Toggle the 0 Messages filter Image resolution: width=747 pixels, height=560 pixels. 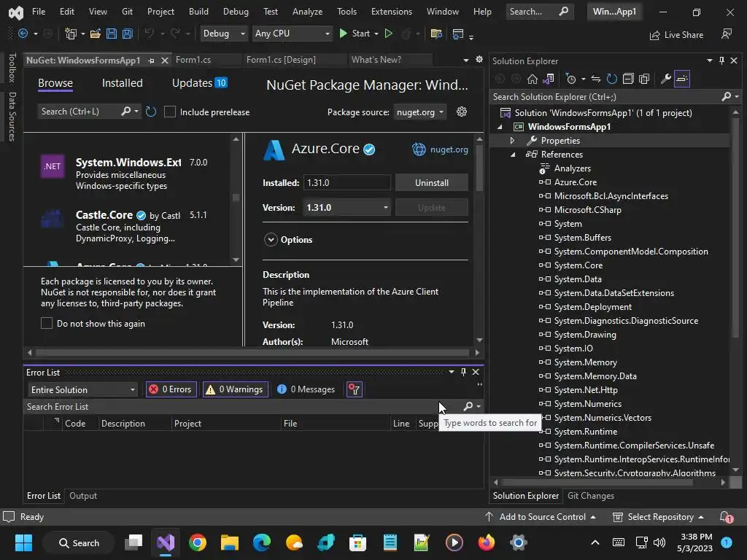point(306,389)
